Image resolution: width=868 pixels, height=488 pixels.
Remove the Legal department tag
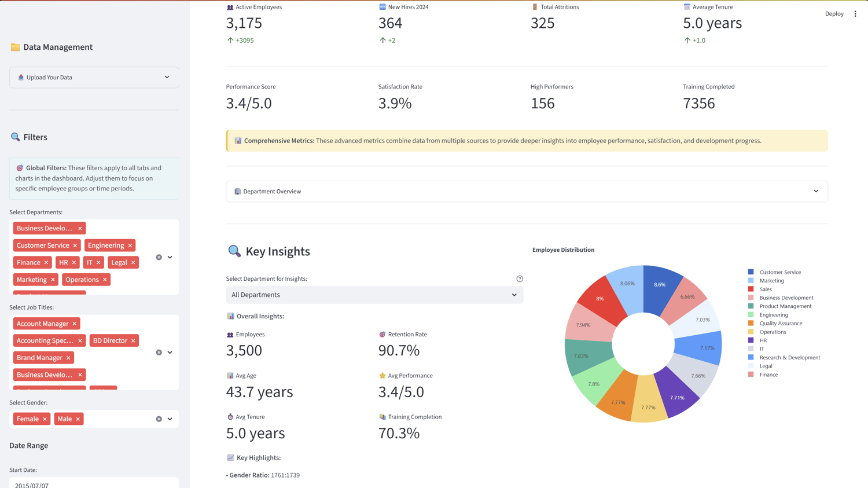[x=133, y=263]
